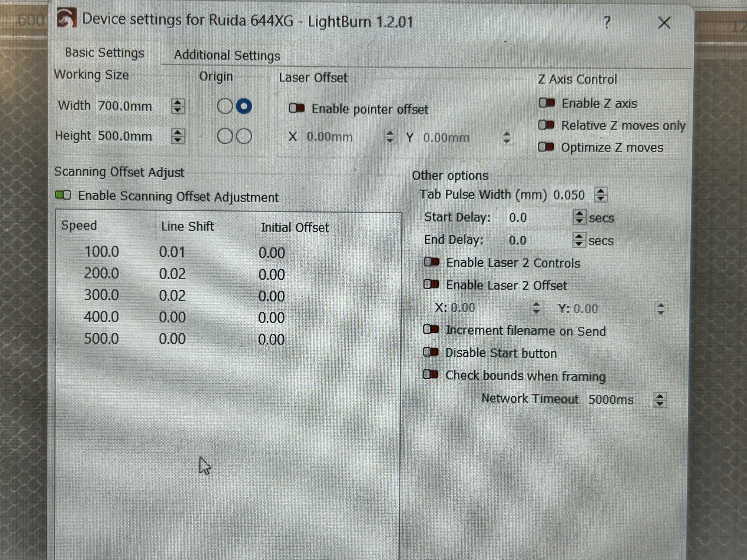The image size is (747, 560).
Task: Switch to the Basic Settings tab
Action: pos(104,53)
